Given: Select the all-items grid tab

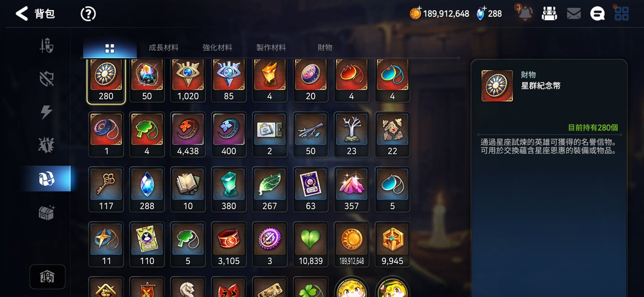Looking at the screenshot, I should click(x=110, y=49).
